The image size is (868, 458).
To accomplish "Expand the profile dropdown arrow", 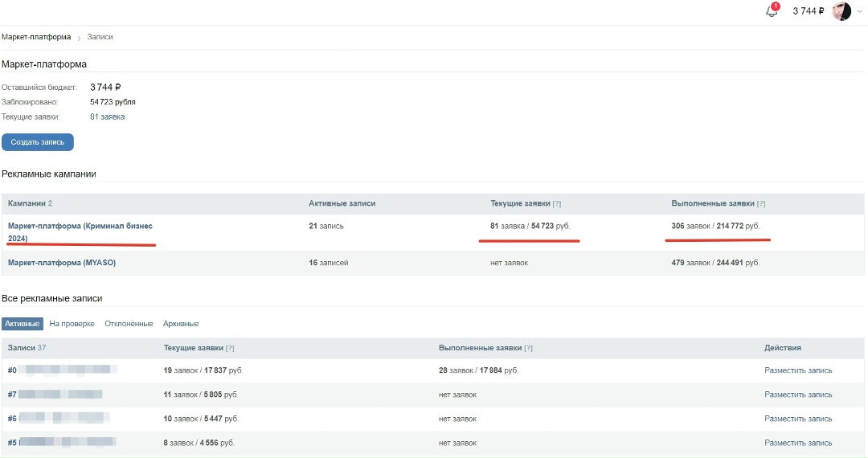I will (x=860, y=11).
